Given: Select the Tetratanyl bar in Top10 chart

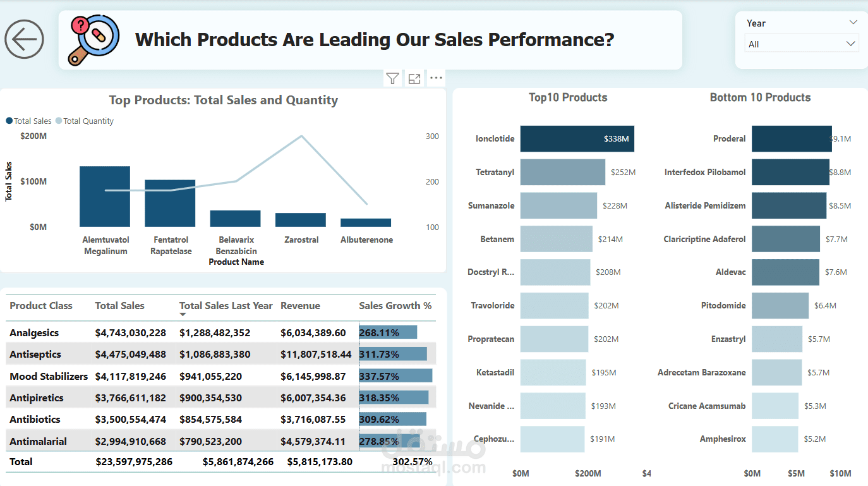Looking at the screenshot, I should coord(562,172).
